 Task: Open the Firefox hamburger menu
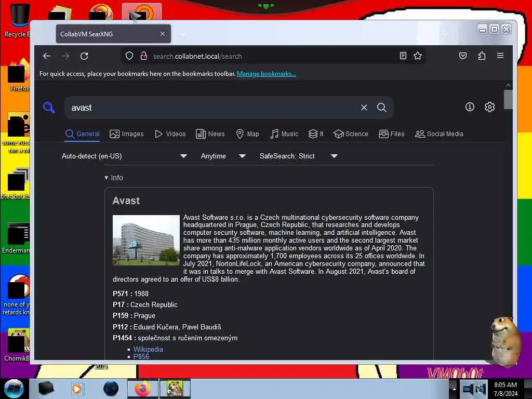500,56
